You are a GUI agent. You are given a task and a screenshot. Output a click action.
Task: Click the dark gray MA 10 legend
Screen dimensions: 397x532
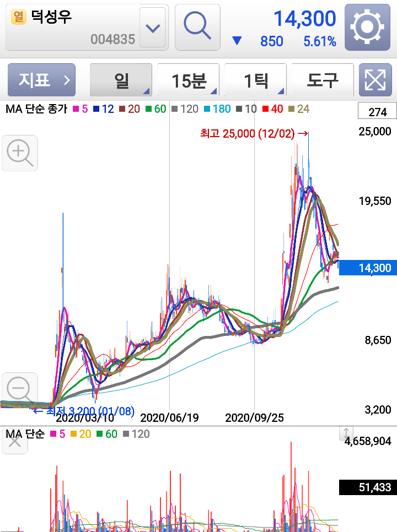[x=246, y=109]
